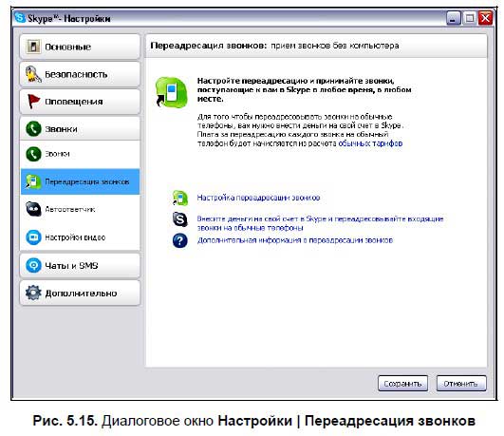Collapse the Звонки section header
The height and width of the screenshot is (436, 504).
[x=80, y=128]
